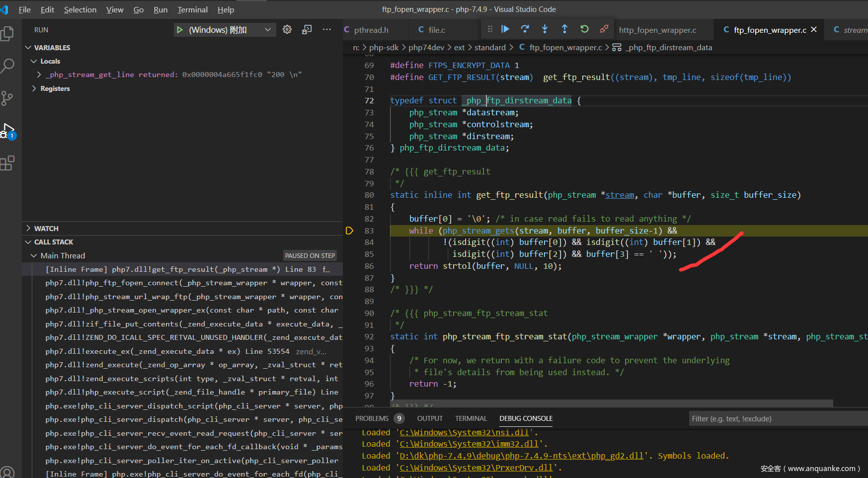868x478 pixels.
Task: Open the Terminal menu
Action: point(192,9)
